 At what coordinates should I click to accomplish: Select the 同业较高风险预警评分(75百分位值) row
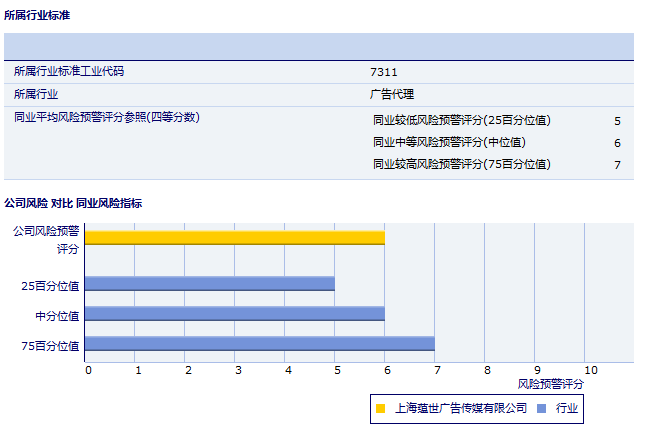coord(461,164)
